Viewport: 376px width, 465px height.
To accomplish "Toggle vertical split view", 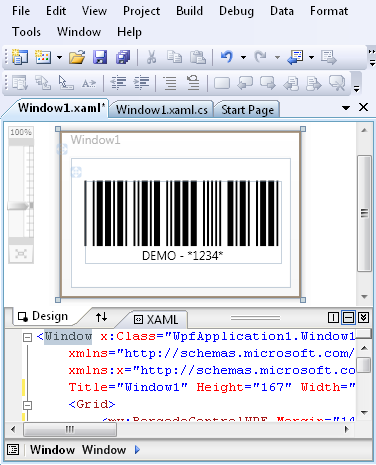I will click(333, 317).
